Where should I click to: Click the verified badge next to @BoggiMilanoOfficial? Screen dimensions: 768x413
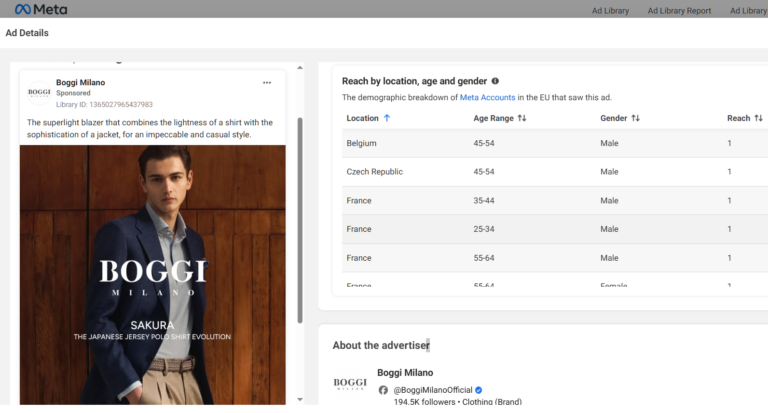click(479, 390)
